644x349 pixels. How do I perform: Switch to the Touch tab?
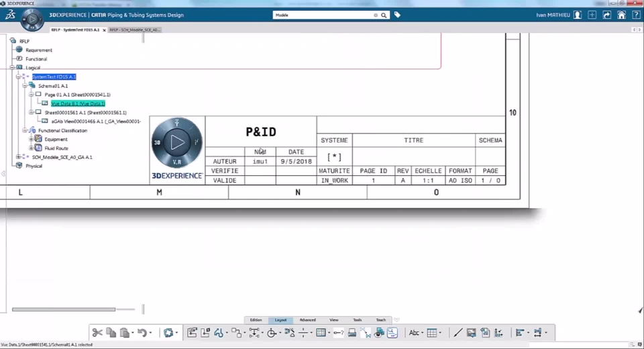pyautogui.click(x=381, y=320)
